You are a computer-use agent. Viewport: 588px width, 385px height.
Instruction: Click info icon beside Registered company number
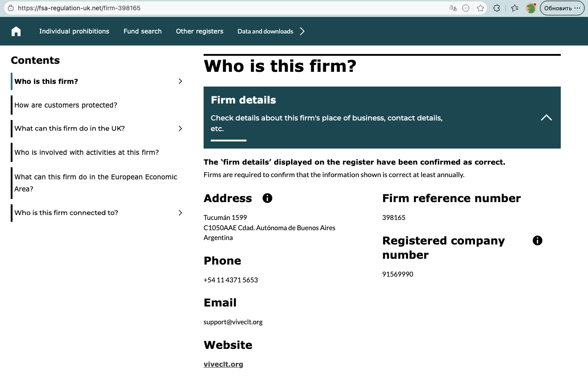coord(538,240)
